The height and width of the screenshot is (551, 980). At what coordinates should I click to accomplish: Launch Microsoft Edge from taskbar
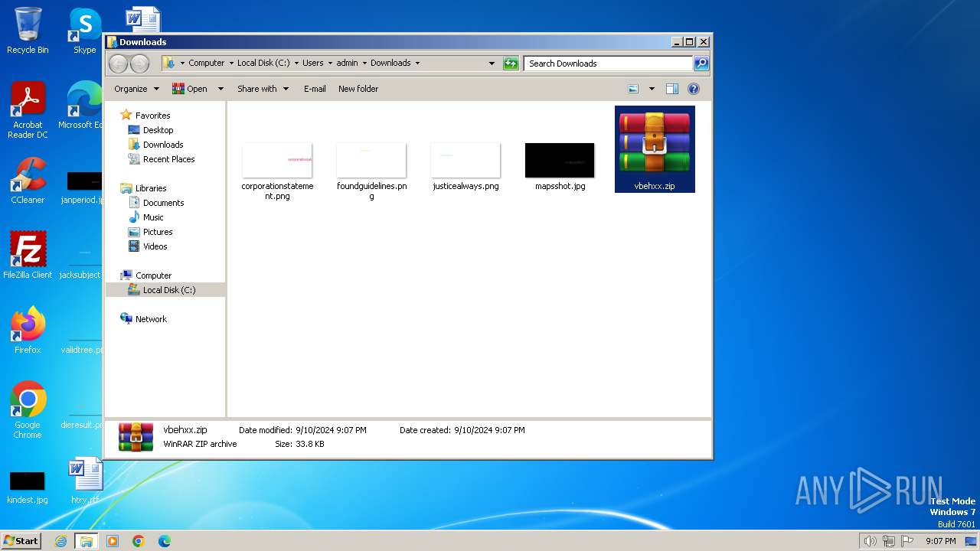(x=165, y=541)
